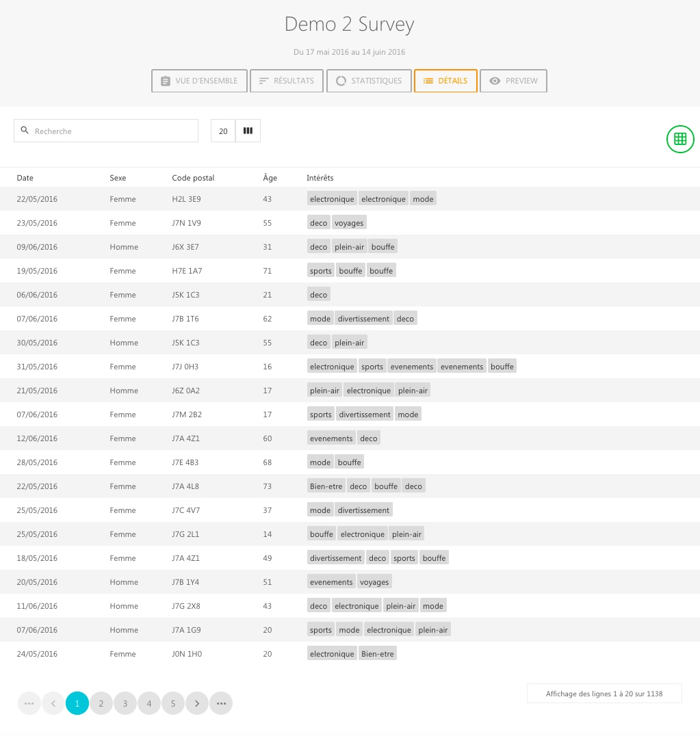This screenshot has height=736, width=700.
Task: Click the leading ellipsis pagination button
Action: click(29, 703)
